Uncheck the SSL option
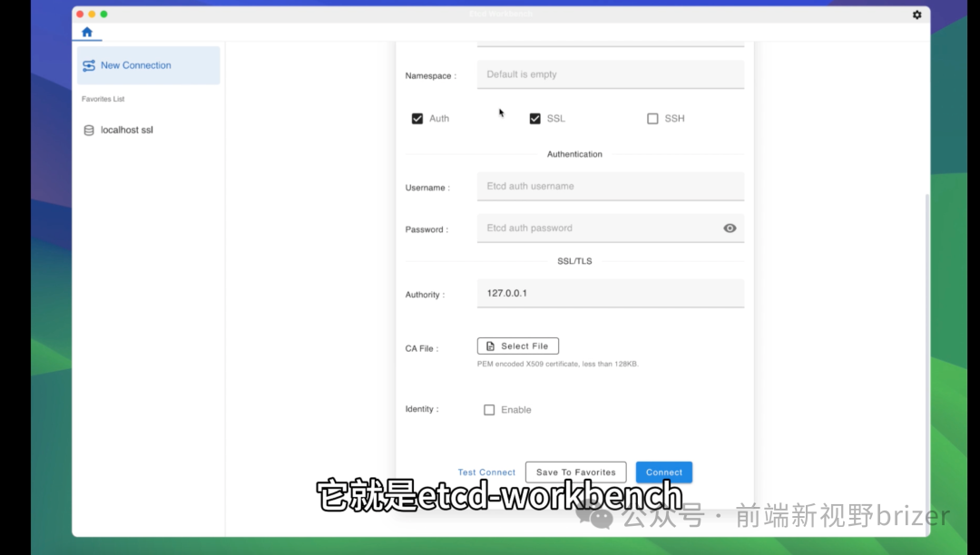Image resolution: width=980 pixels, height=555 pixels. click(534, 118)
